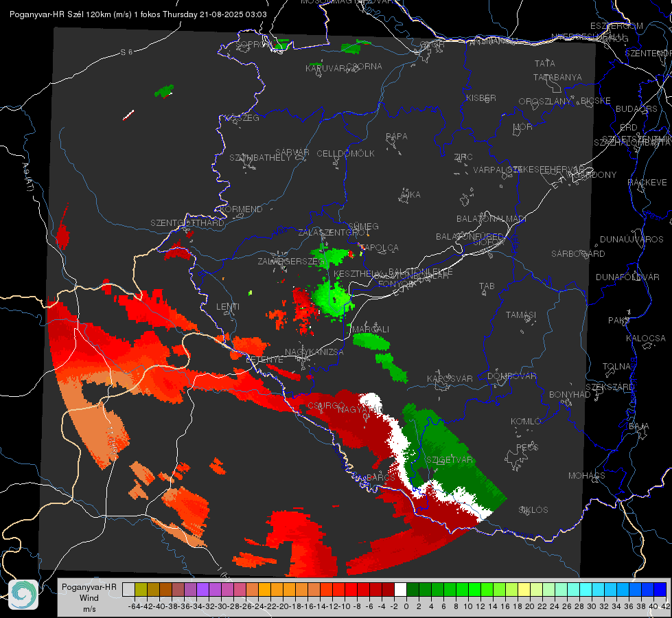Click the SÜMEG city label

(x=363, y=226)
